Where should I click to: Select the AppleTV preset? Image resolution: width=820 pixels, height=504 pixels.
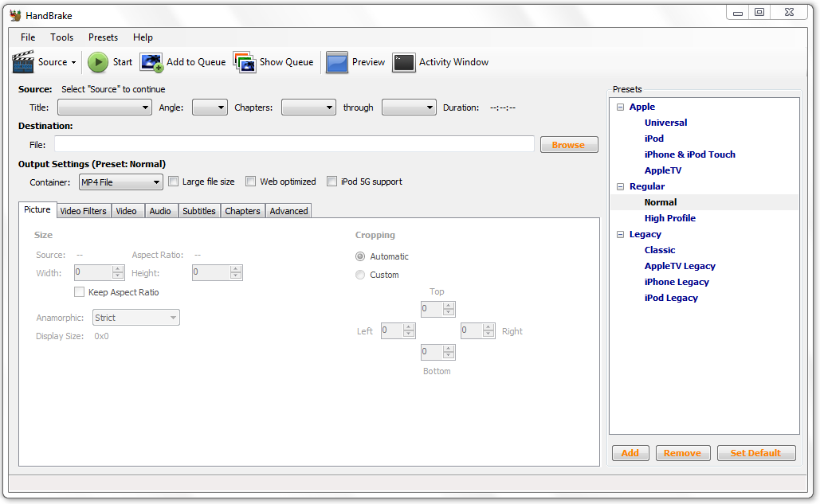click(663, 170)
